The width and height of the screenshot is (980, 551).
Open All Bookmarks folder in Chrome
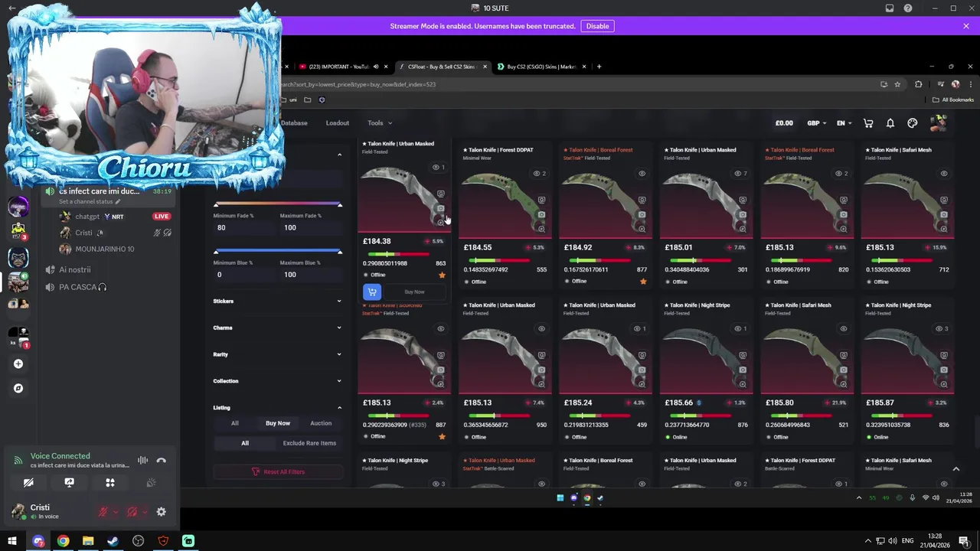click(953, 99)
